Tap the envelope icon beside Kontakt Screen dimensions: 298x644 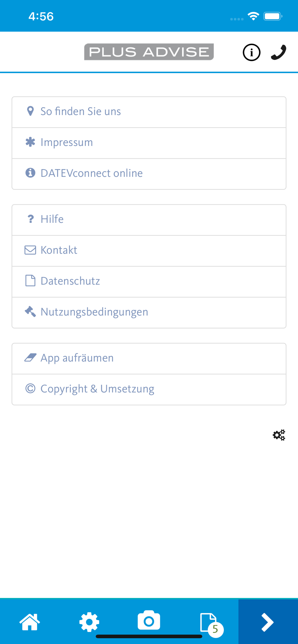pyautogui.click(x=30, y=250)
